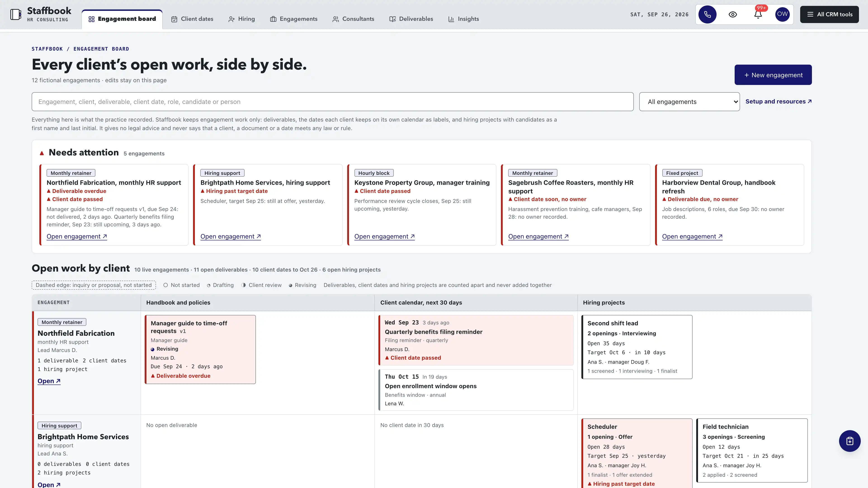Image resolution: width=868 pixels, height=488 pixels.
Task: Open the Deliverables tab
Action: 411,19
